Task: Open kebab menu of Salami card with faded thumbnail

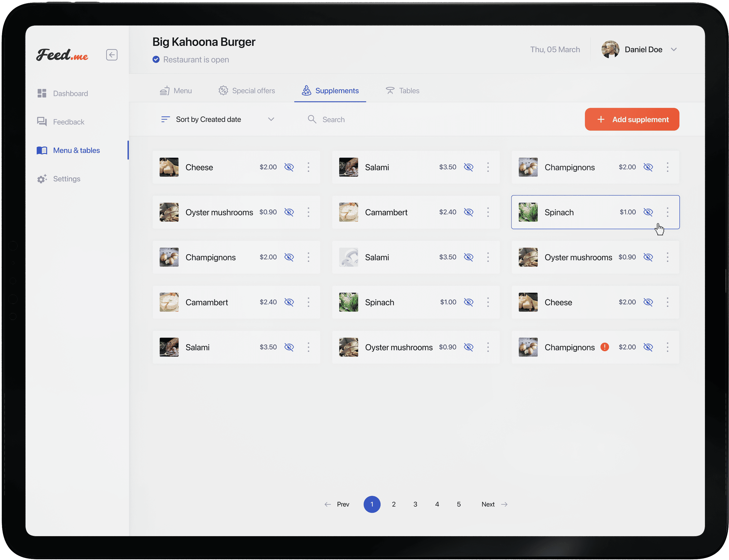Action: tap(488, 257)
